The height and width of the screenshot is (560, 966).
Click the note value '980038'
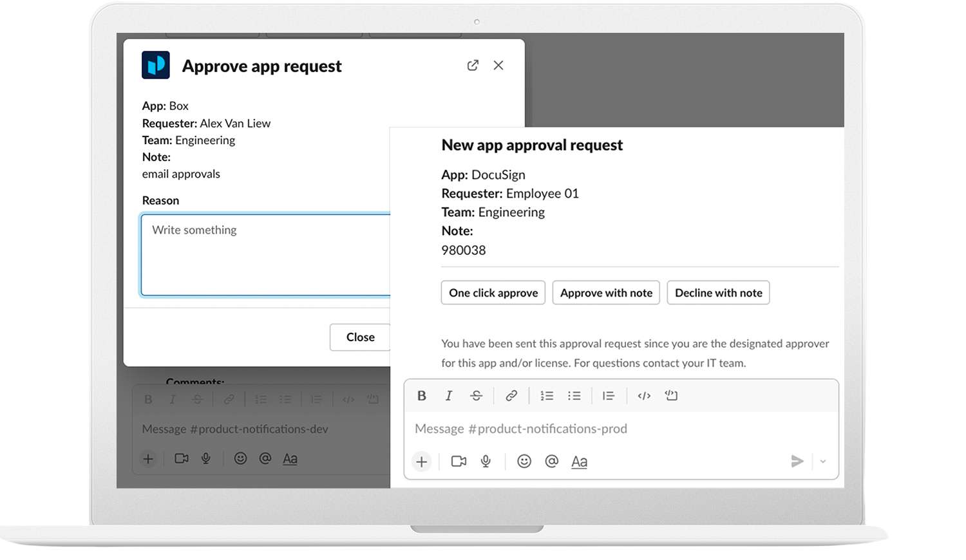tap(464, 250)
